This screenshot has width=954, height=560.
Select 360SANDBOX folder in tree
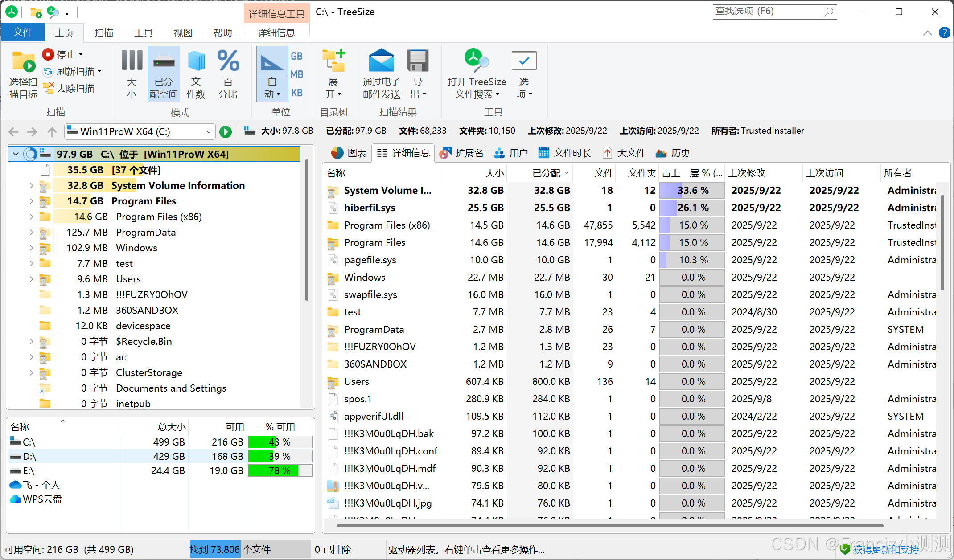tap(147, 310)
